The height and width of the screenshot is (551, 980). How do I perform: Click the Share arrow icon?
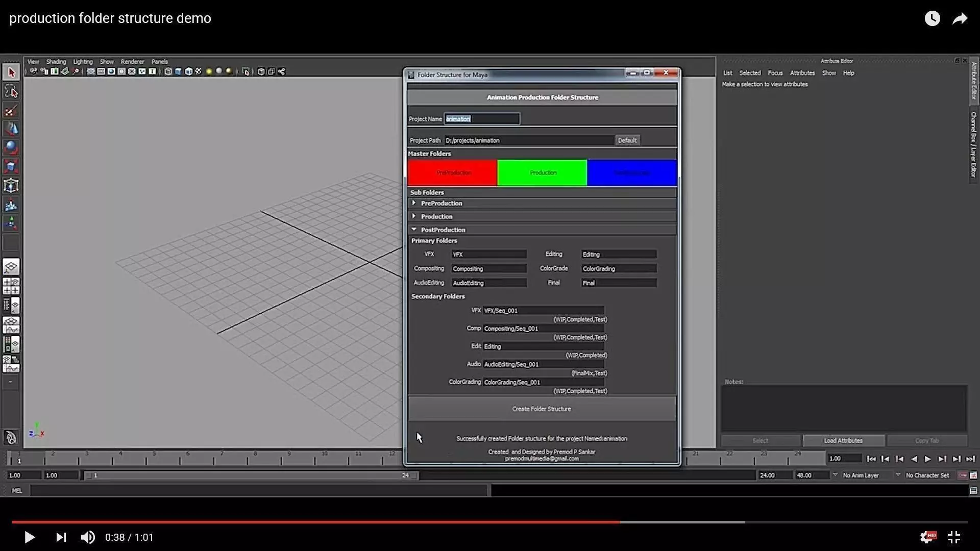960,18
